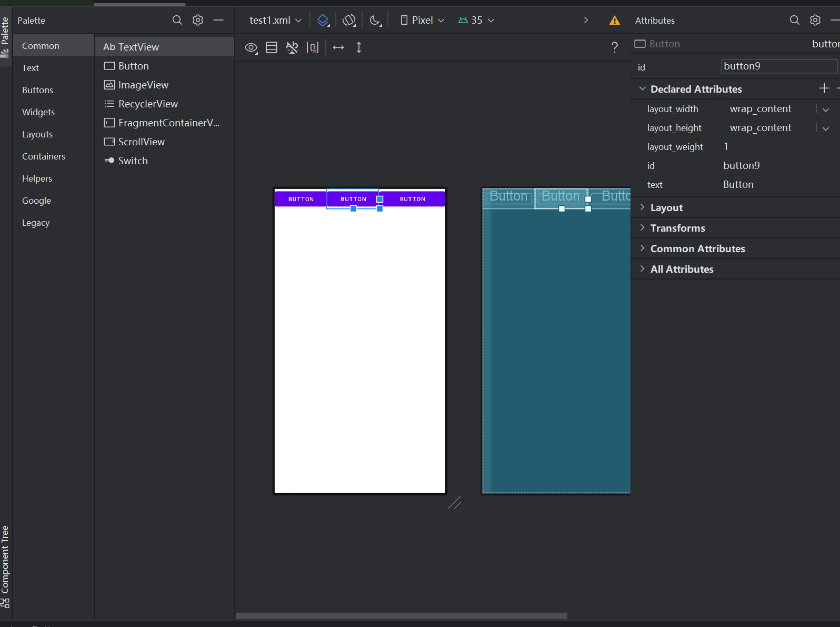Switch night mode moon icon

point(375,20)
